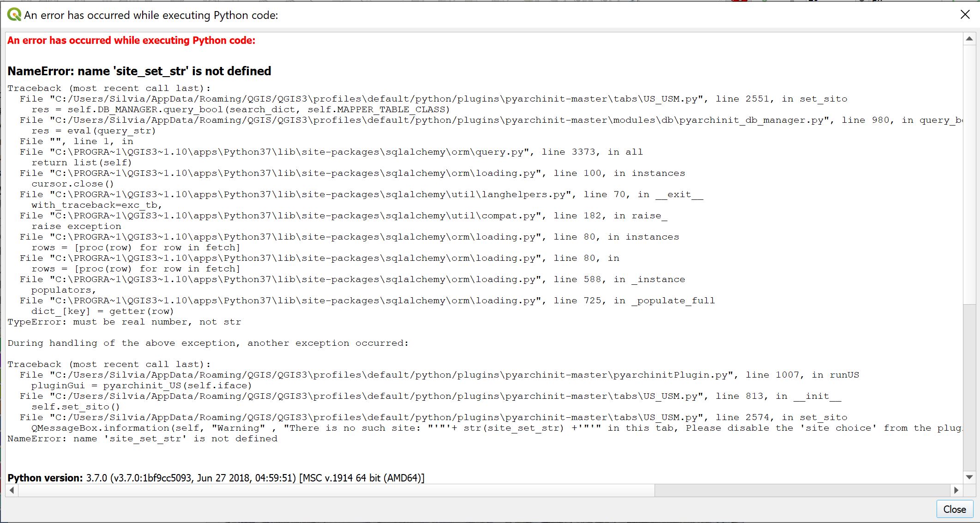
Task: Click the horizontal scrollbar right arrow icon
Action: 956,491
